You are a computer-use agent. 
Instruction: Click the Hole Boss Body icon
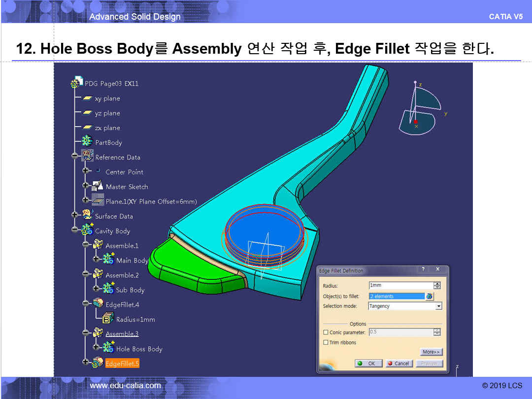108,349
